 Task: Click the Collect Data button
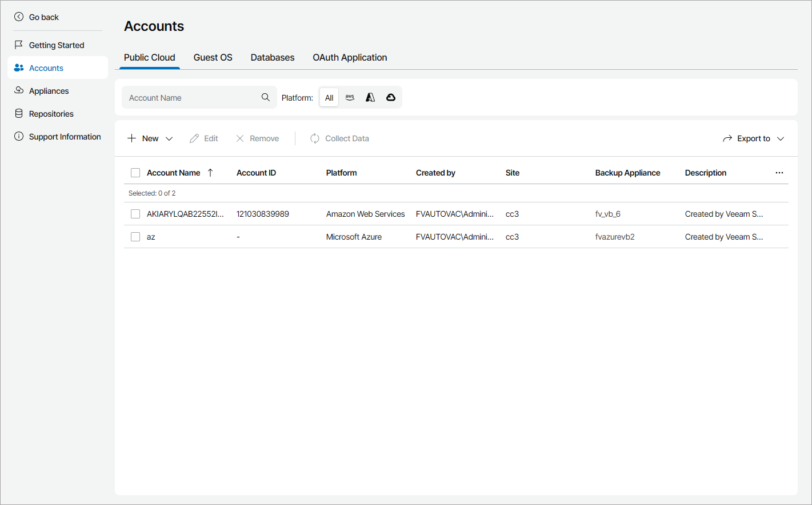[339, 138]
